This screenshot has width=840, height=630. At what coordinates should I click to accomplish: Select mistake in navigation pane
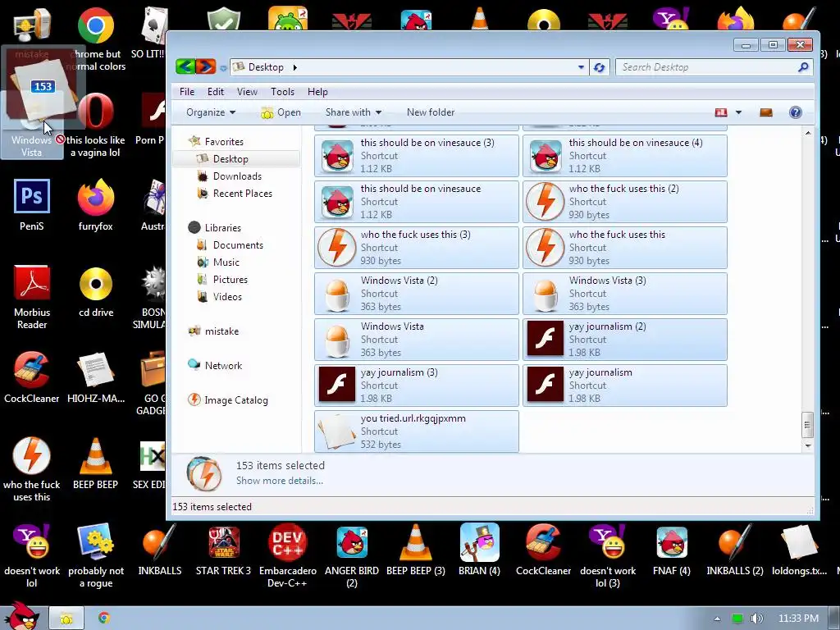click(213, 331)
